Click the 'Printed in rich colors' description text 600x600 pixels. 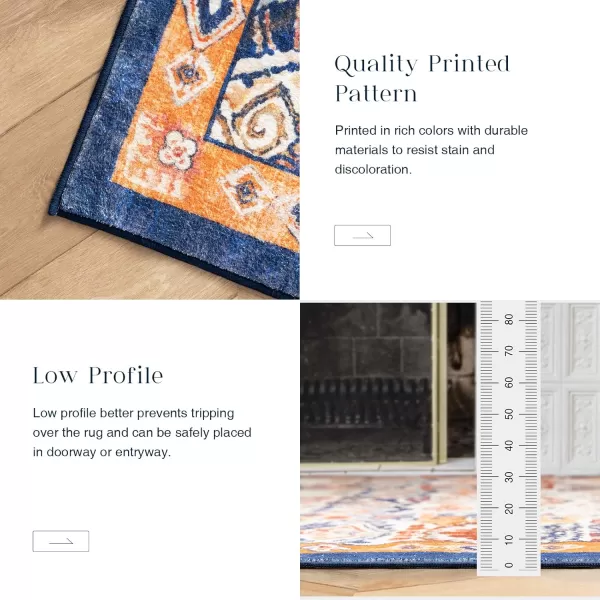pos(431,150)
